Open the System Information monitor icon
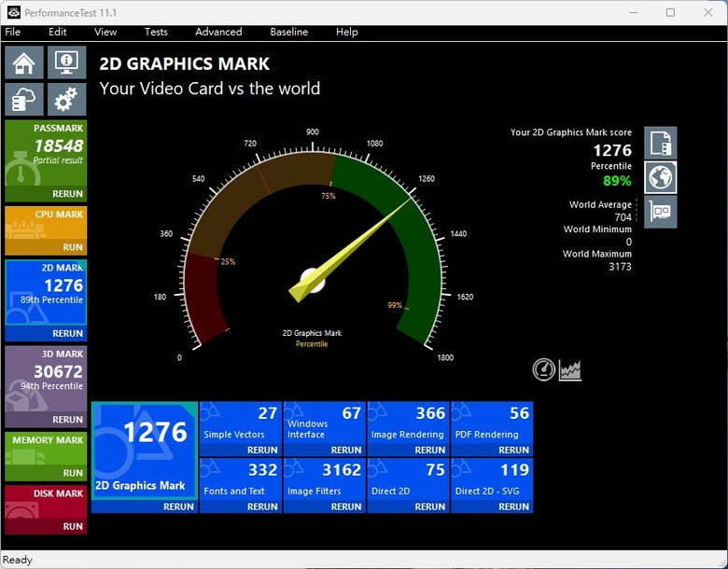Viewport: 728px width, 569px height. [x=67, y=62]
